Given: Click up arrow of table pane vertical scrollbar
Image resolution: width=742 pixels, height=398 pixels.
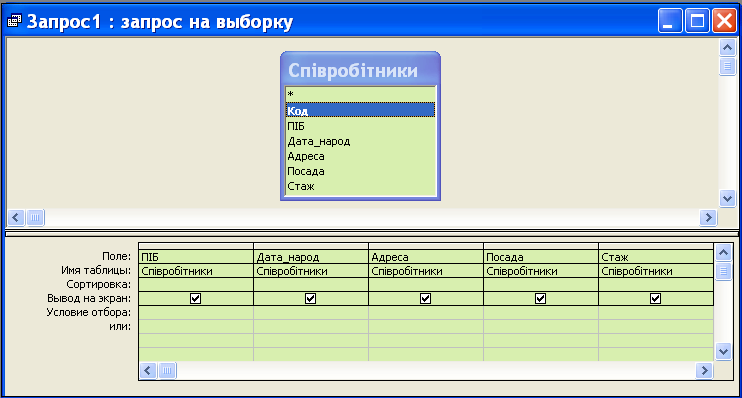Looking at the screenshot, I should (727, 47).
